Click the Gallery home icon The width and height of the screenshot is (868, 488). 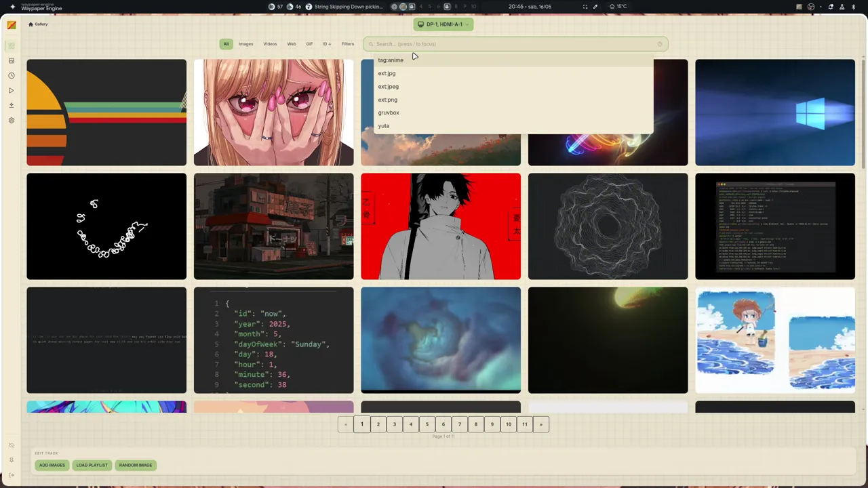coord(31,24)
